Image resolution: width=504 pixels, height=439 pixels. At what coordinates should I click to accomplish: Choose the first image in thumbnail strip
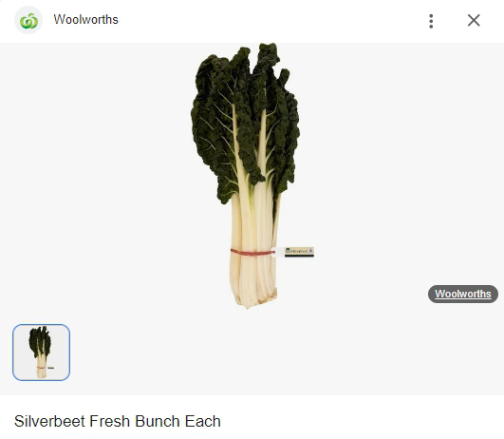[x=41, y=353]
